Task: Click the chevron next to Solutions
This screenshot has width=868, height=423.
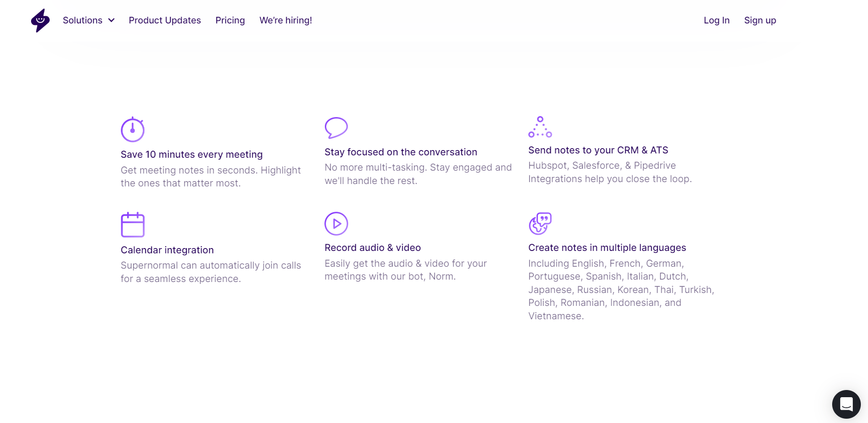Action: 111,21
